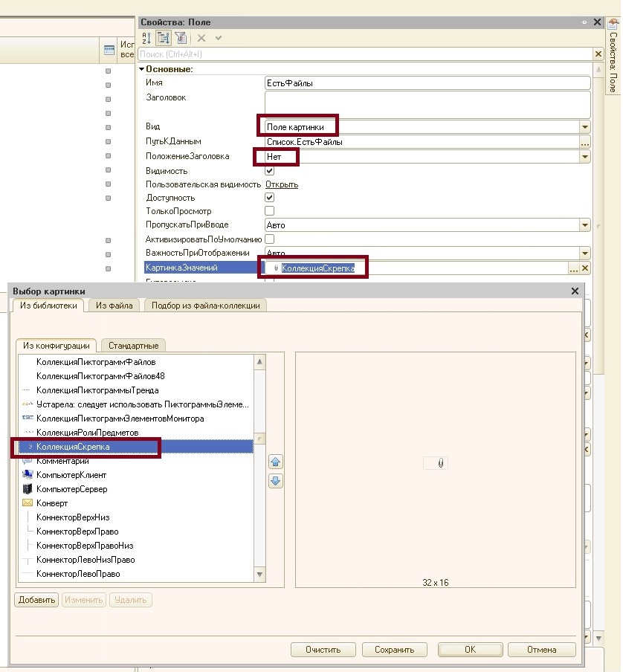Toggle the sort-by-category icon in properties toolbar
The image size is (623, 672).
click(x=164, y=38)
